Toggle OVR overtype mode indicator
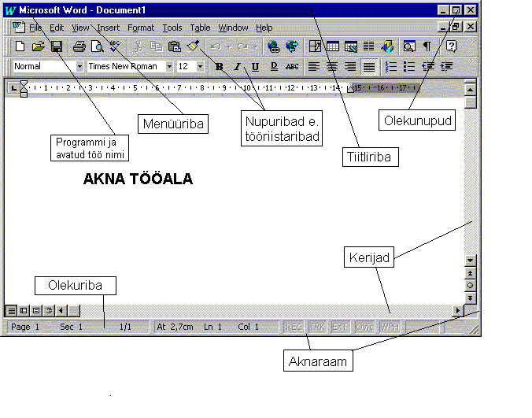 (364, 327)
